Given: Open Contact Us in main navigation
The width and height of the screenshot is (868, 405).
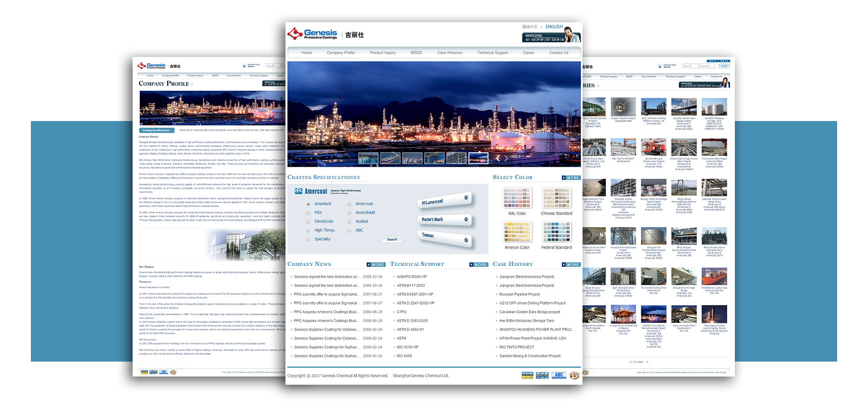Looking at the screenshot, I should coord(559,53).
